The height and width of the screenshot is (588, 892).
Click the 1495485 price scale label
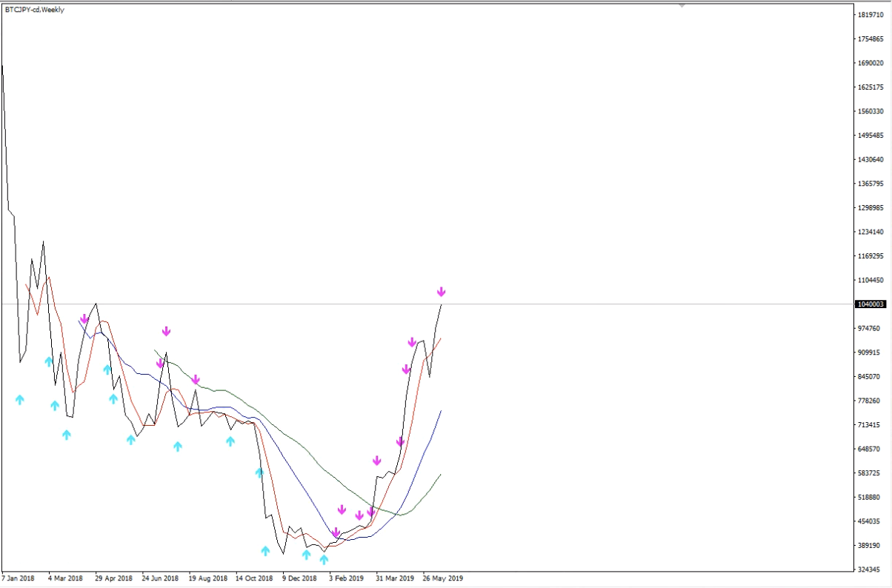click(869, 136)
